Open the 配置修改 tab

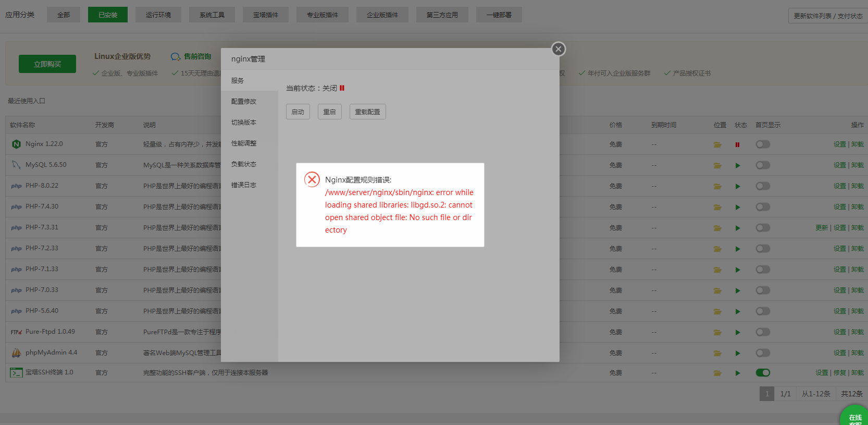pyautogui.click(x=250, y=101)
